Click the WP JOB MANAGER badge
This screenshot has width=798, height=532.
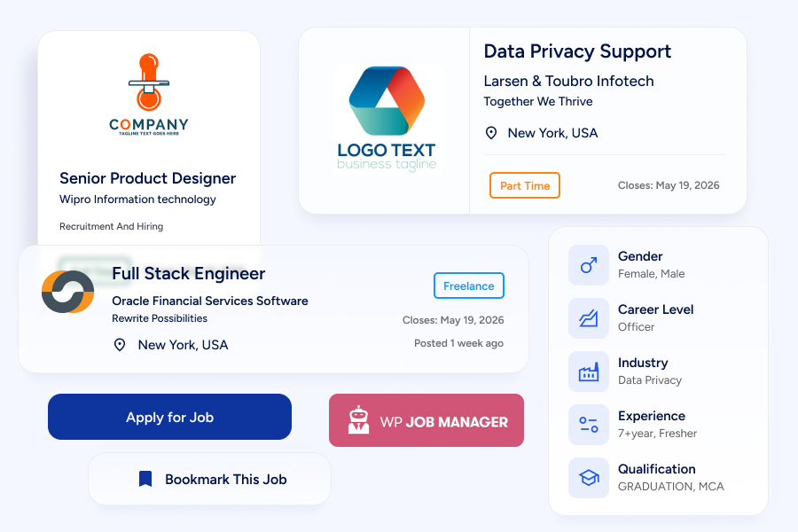[x=426, y=420]
